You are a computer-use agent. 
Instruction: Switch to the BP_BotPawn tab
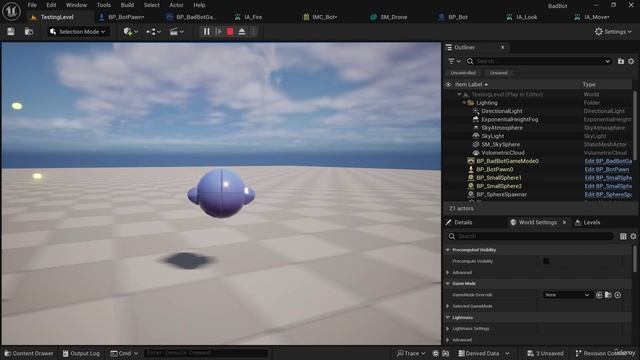[x=126, y=17]
